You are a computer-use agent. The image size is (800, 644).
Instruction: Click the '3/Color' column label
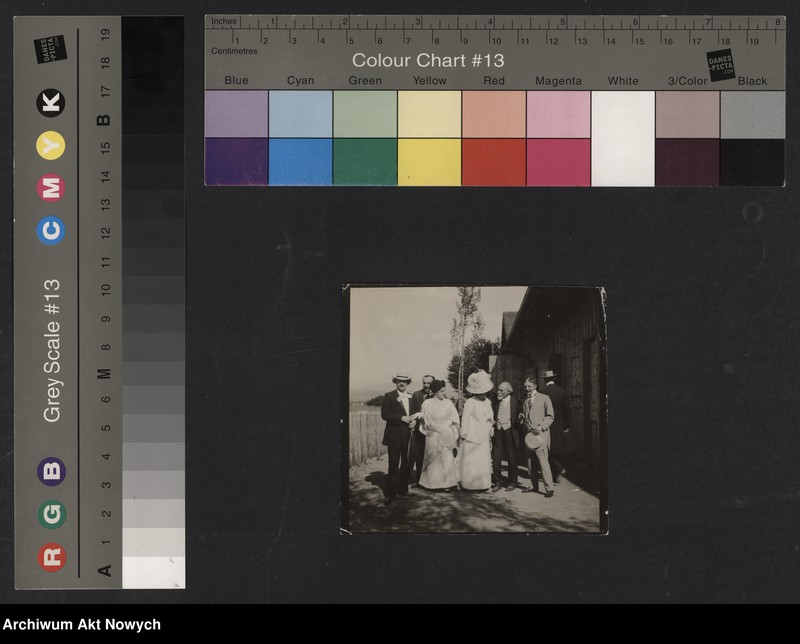688,81
